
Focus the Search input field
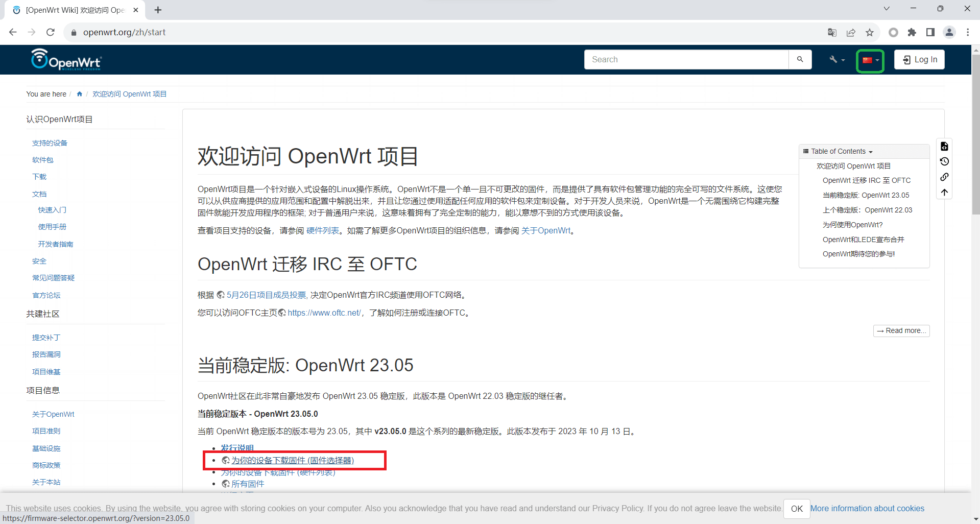(686, 59)
